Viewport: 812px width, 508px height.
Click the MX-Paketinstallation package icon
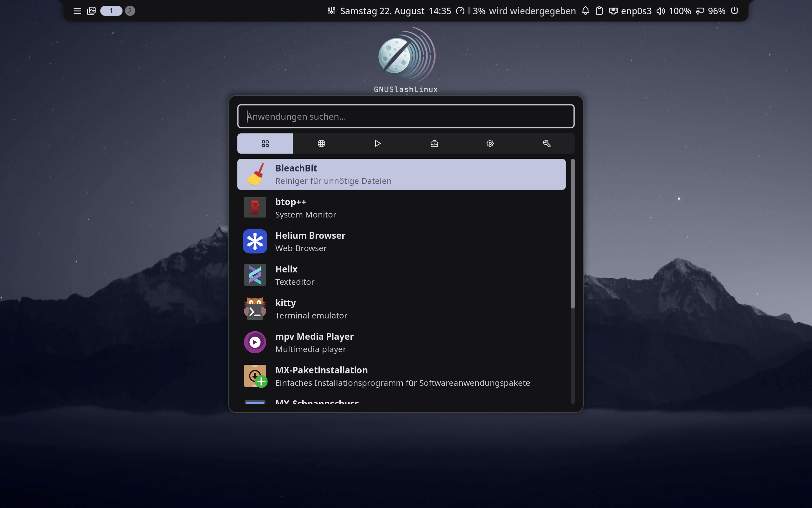coord(255,376)
